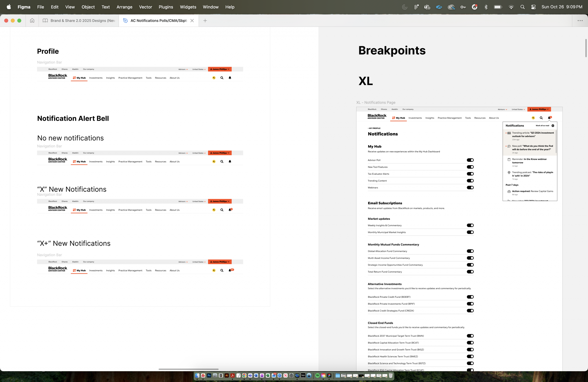Toggle BlackRock Private Credit Fund (BDEBT) switch
The image size is (588, 382).
[x=470, y=297]
